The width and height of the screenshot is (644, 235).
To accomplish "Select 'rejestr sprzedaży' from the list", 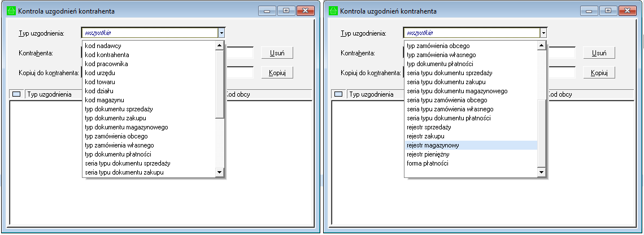I will (x=431, y=127).
